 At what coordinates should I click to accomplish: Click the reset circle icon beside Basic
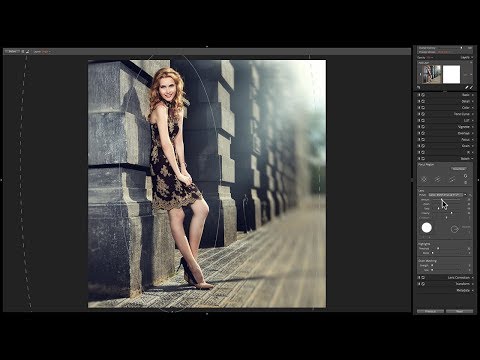pyautogui.click(x=423, y=95)
